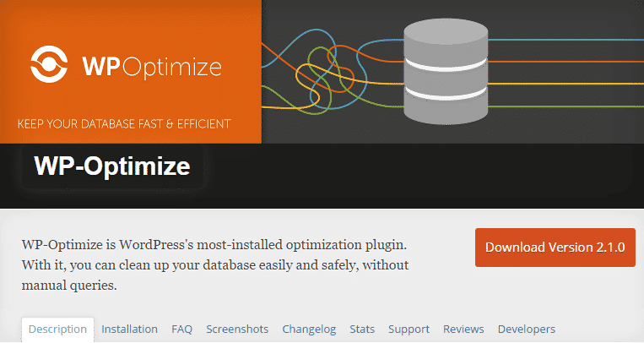Open the Screenshots tab
The width and height of the screenshot is (644, 343).
point(237,329)
